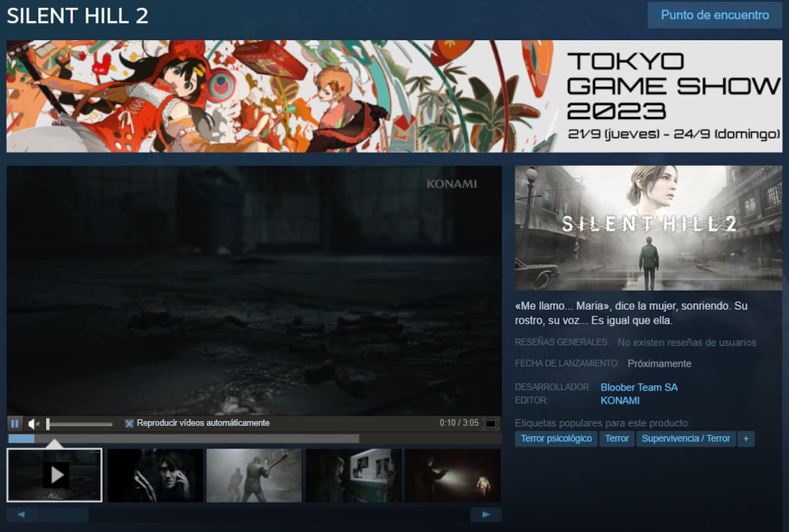Click the SILENT HILL 2 page title
The height and width of the screenshot is (532, 789).
point(78,16)
